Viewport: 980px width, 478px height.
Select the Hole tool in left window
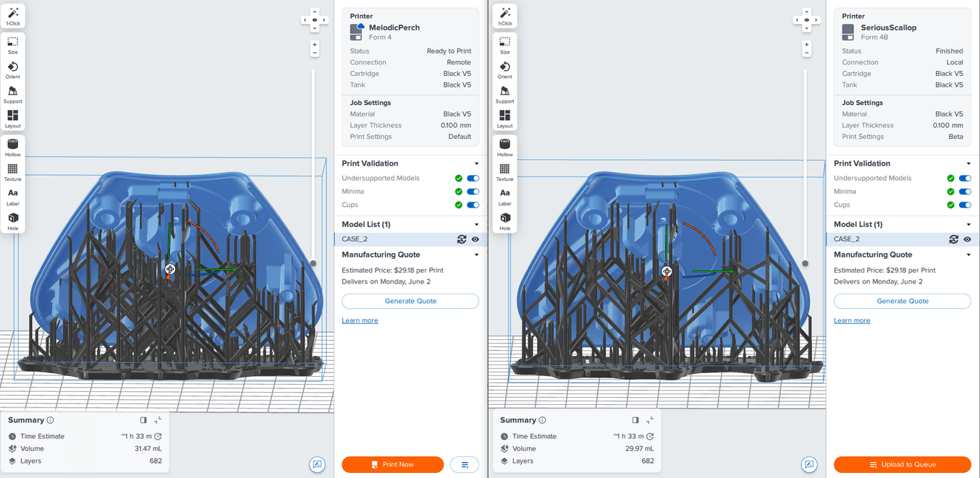pos(13,220)
